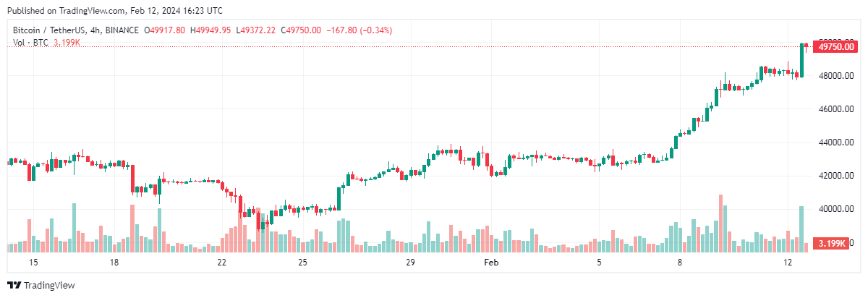The width and height of the screenshot is (868, 298).
Task: Click the date label 5 on time axis
Action: pos(599,261)
